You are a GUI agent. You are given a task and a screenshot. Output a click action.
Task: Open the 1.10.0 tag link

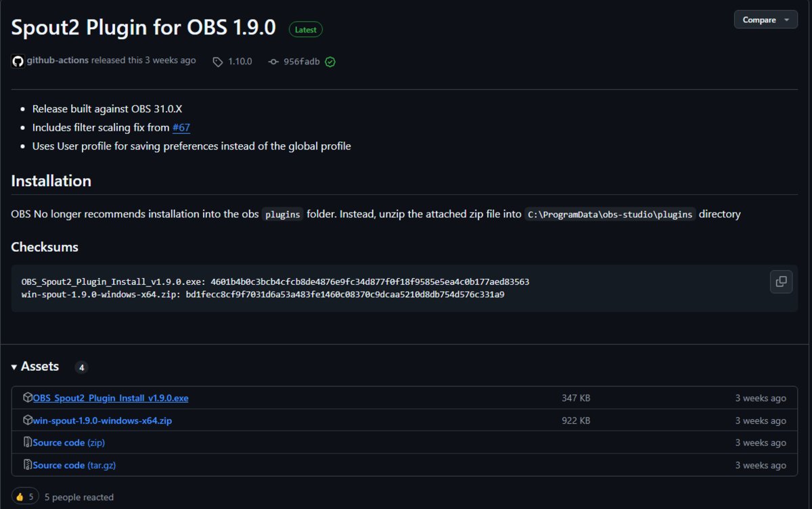click(240, 62)
